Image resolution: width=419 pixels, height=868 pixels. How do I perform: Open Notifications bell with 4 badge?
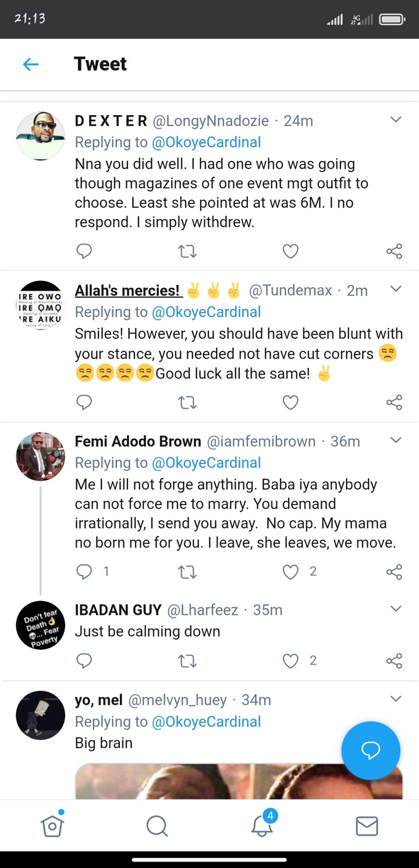coord(262,826)
